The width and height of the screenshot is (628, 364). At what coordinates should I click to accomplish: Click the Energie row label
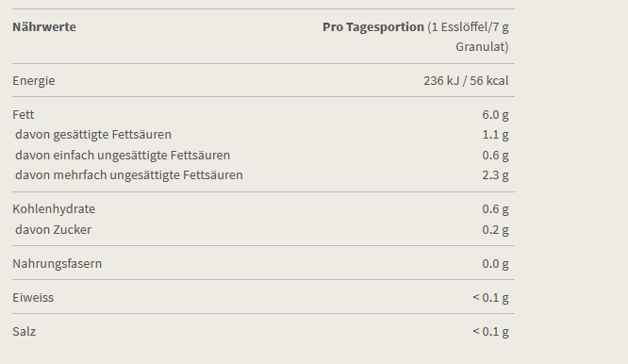pos(34,81)
